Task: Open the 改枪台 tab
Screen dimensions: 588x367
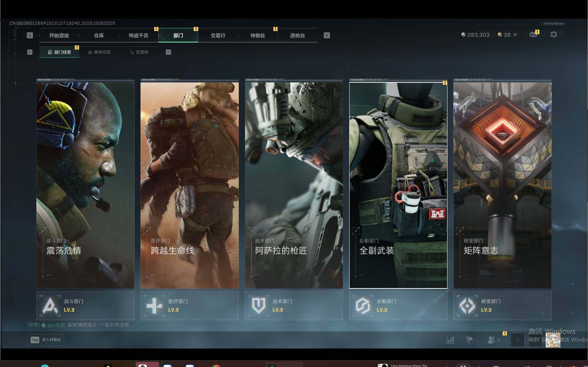Action: point(297,35)
